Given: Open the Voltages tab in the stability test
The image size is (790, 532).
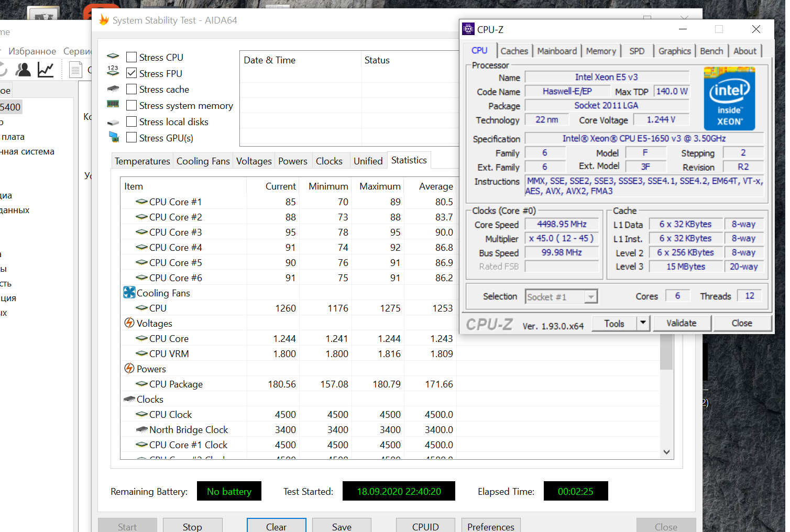Looking at the screenshot, I should coord(254,161).
